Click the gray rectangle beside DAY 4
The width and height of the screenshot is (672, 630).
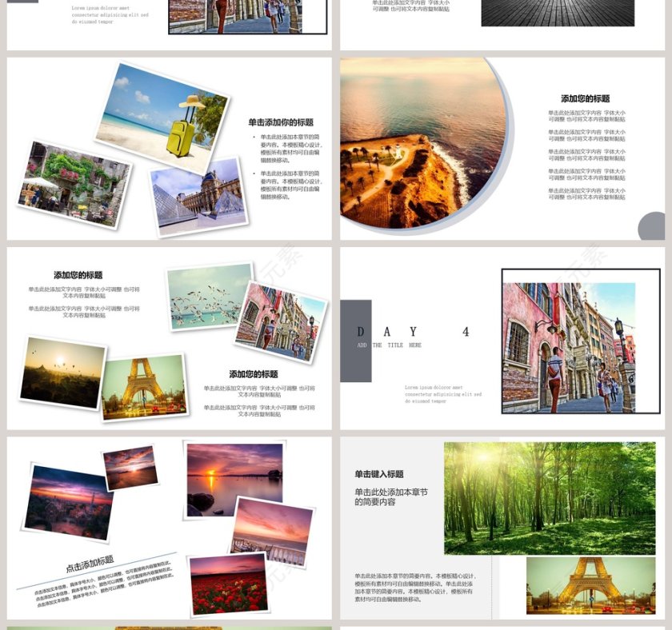click(355, 341)
